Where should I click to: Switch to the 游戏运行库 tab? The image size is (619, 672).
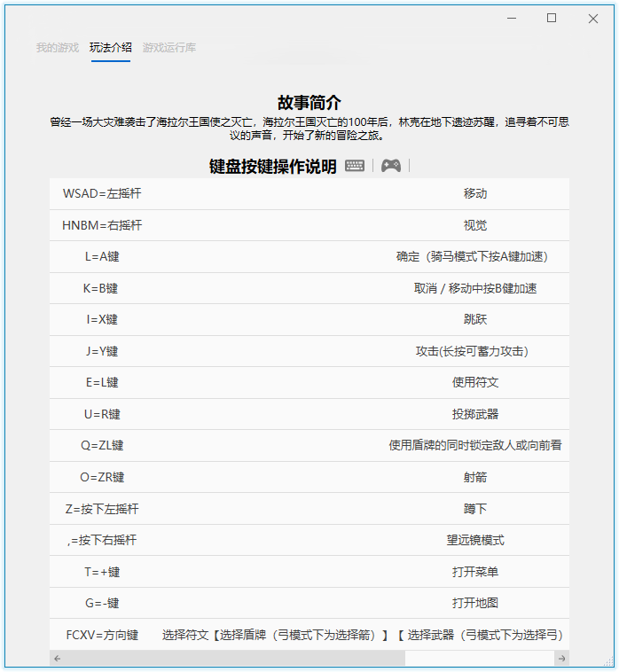click(x=169, y=48)
